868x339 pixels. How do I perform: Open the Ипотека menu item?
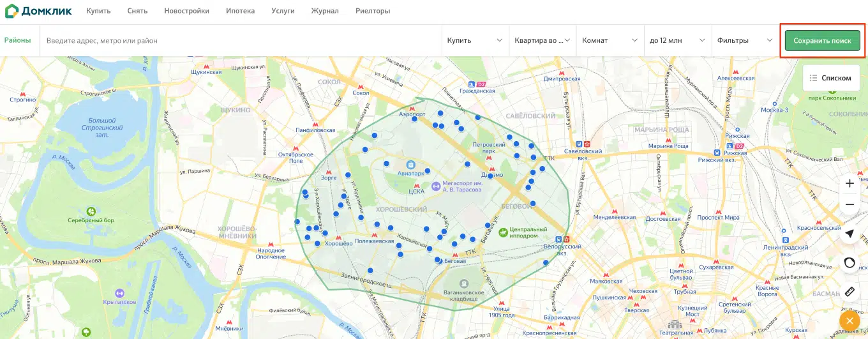[x=240, y=11]
